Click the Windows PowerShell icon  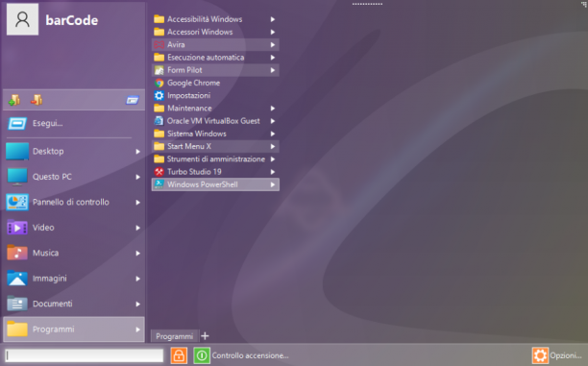click(x=159, y=184)
